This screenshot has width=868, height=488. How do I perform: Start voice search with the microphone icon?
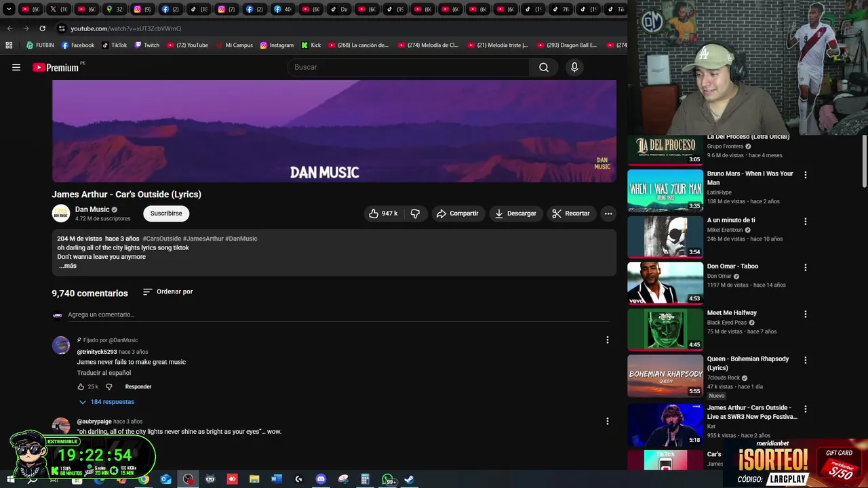[574, 67]
